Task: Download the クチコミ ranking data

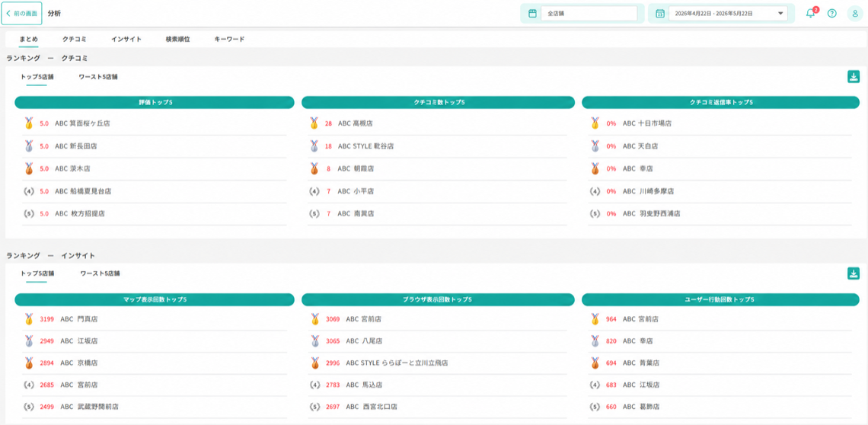Action: point(853,77)
